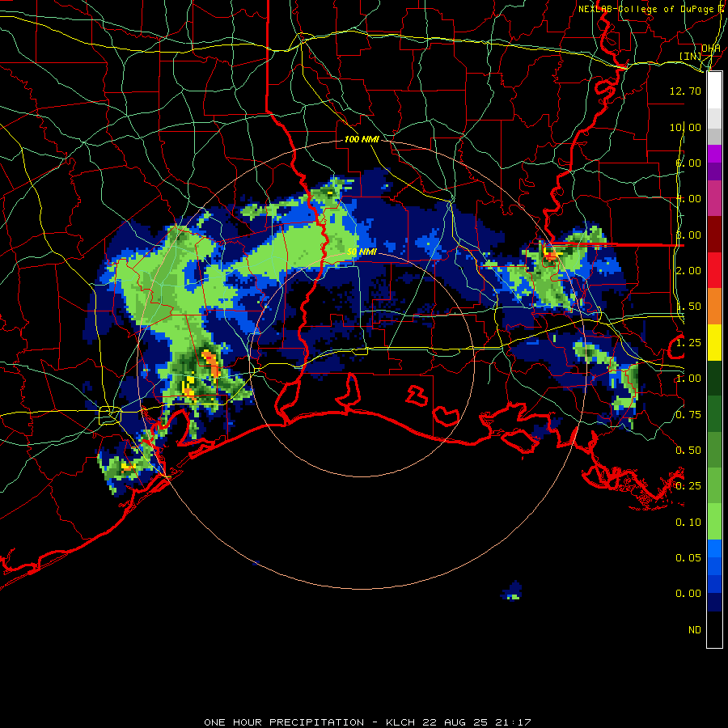
Task: Click the highway loop ring around Houston
Action: click(110, 415)
